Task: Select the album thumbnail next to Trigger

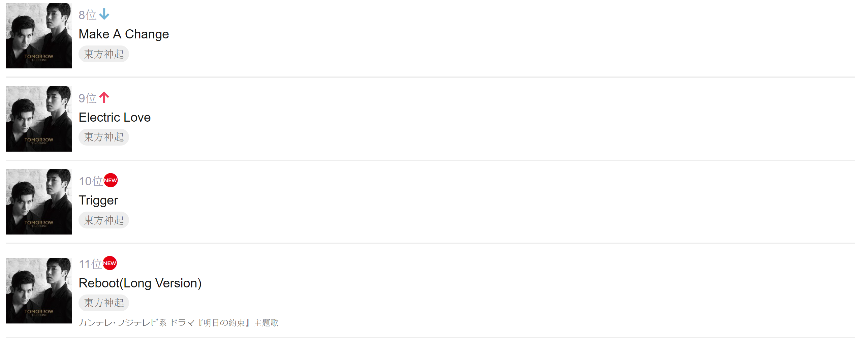Action: (x=39, y=201)
